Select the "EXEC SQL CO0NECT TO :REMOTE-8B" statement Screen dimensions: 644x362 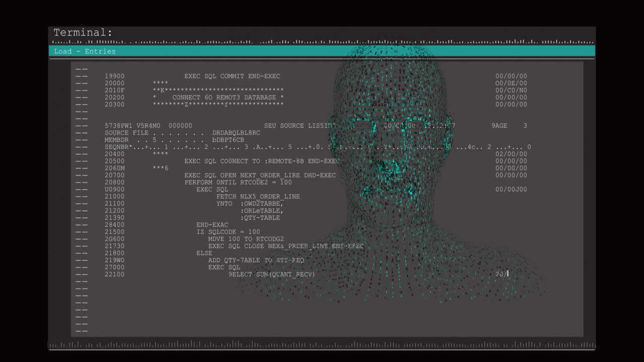click(244, 161)
